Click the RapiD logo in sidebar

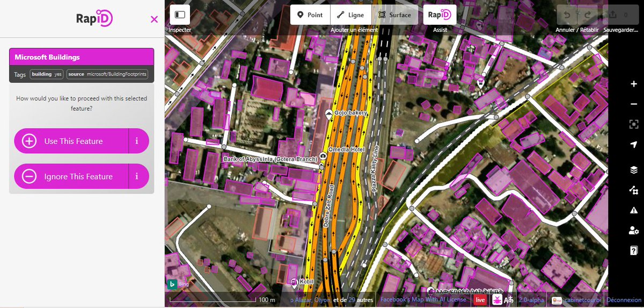click(x=94, y=19)
